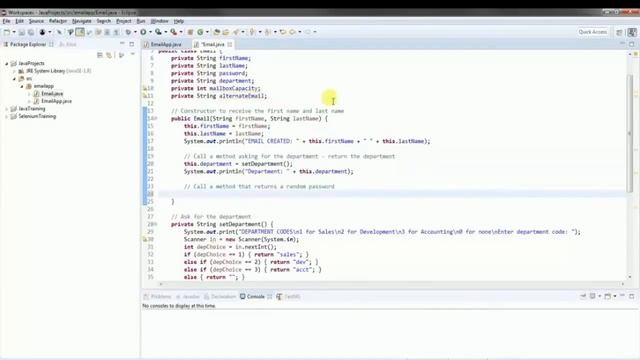This screenshot has width=640, height=360.
Task: Open the Help menu
Action: click(x=179, y=21)
